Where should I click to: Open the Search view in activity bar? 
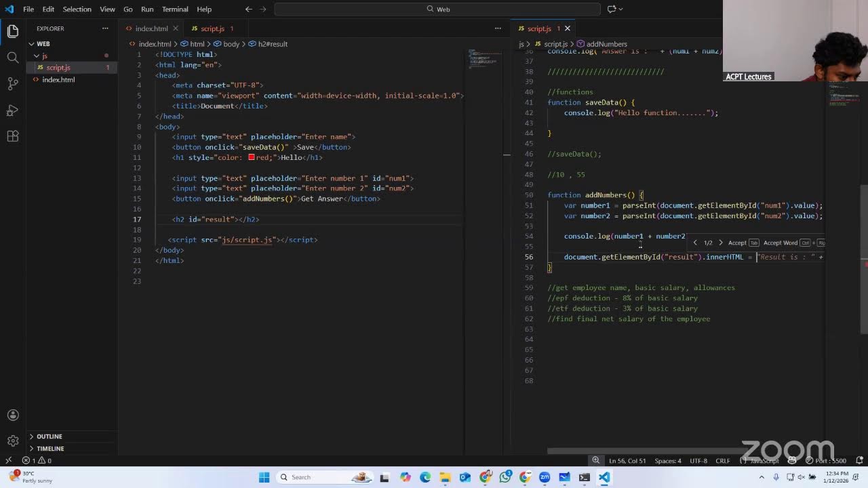13,58
